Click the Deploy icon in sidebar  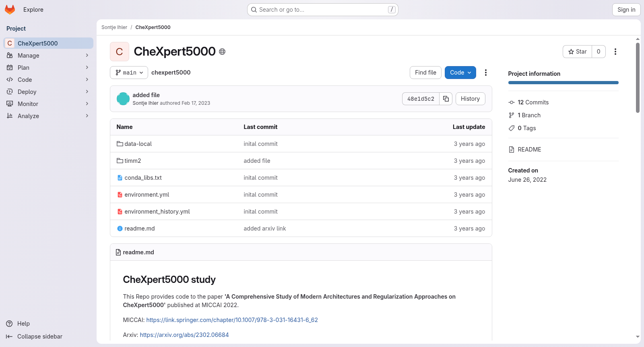coord(10,92)
